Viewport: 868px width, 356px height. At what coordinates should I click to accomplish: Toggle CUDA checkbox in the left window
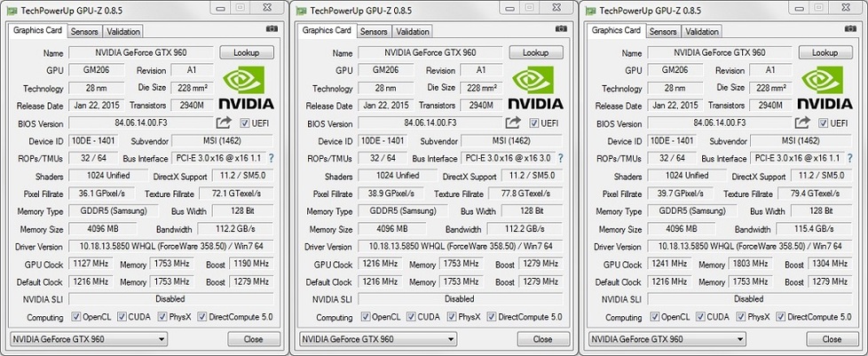(x=122, y=317)
